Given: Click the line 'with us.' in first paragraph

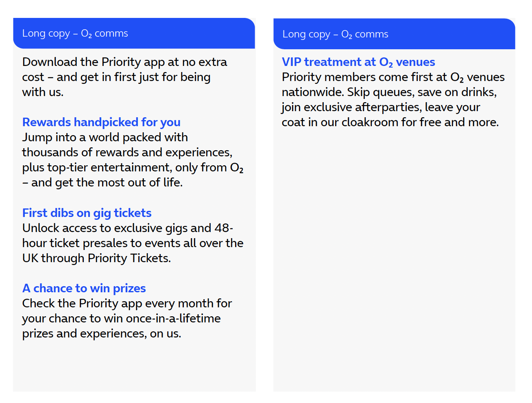Looking at the screenshot, I should [x=43, y=92].
